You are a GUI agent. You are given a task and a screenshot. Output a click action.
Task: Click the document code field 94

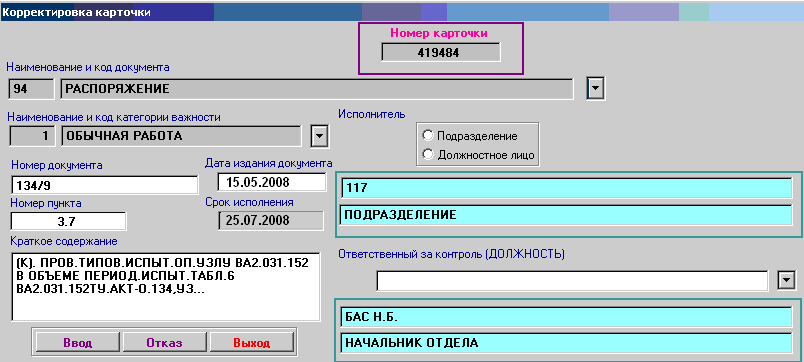click(31, 89)
